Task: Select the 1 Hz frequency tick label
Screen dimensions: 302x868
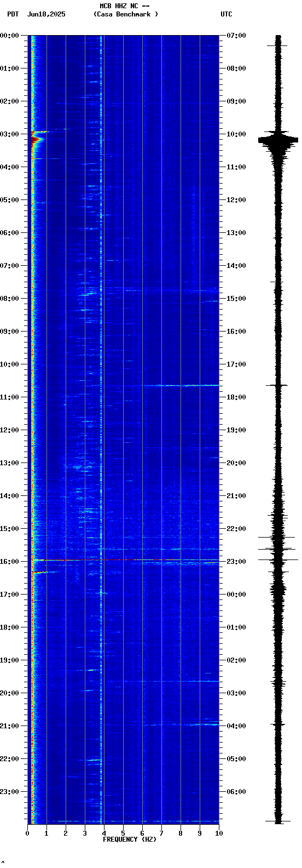Action: tap(47, 833)
